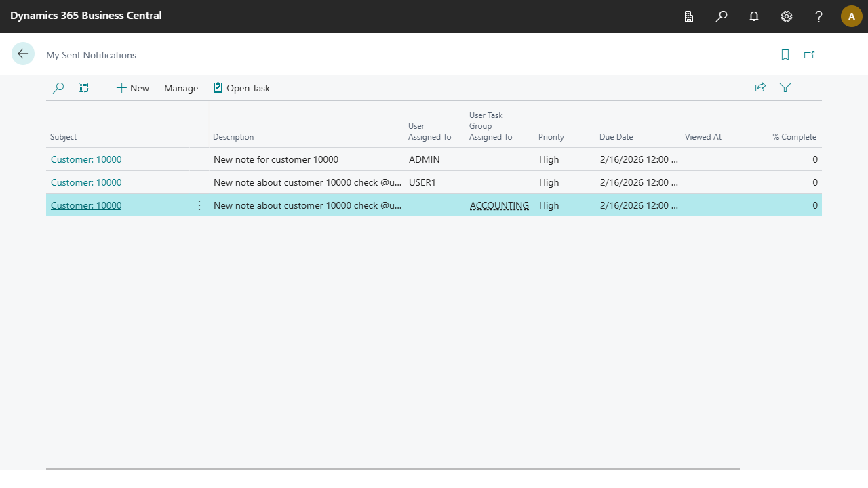Open the Settings gear icon
The width and height of the screenshot is (868, 488).
pos(787,16)
